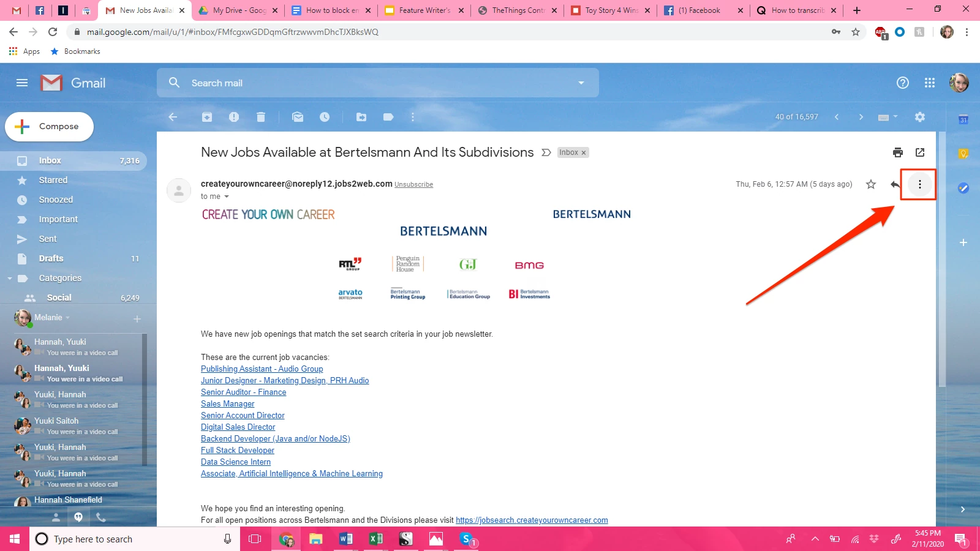Switch to the My Drive browser tab
The width and height of the screenshot is (980, 551).
pos(238,10)
